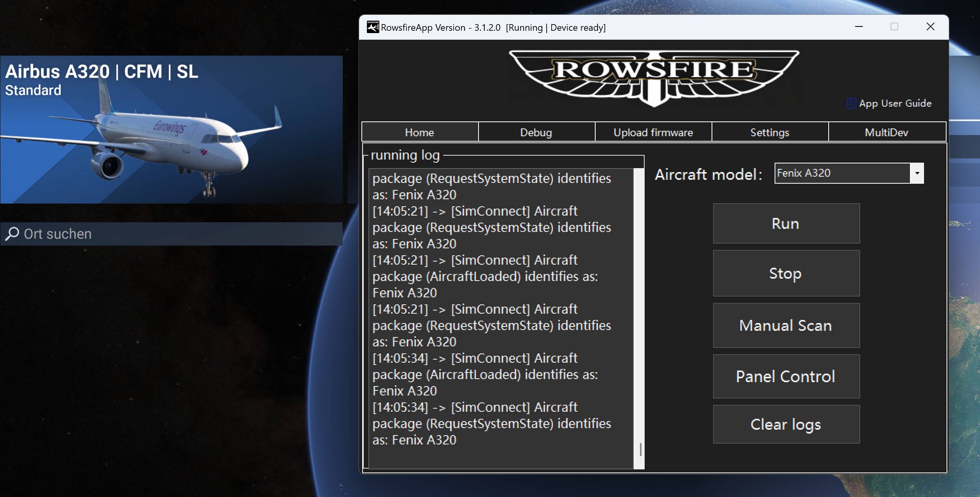Click the Run button
Image resolution: width=980 pixels, height=497 pixels.
coord(786,223)
